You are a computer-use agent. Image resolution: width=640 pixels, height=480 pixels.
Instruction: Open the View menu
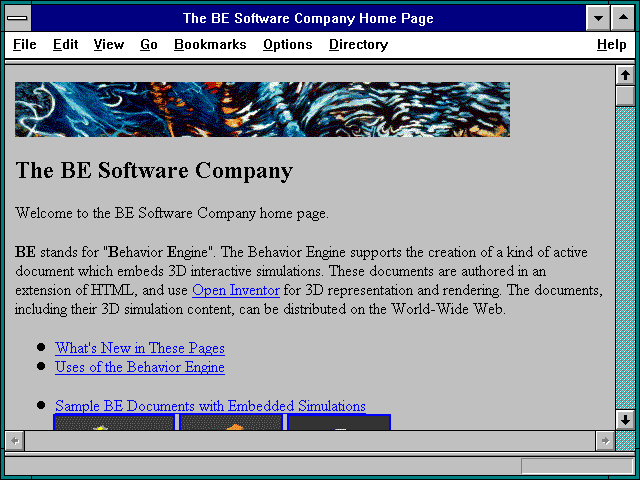coord(109,44)
